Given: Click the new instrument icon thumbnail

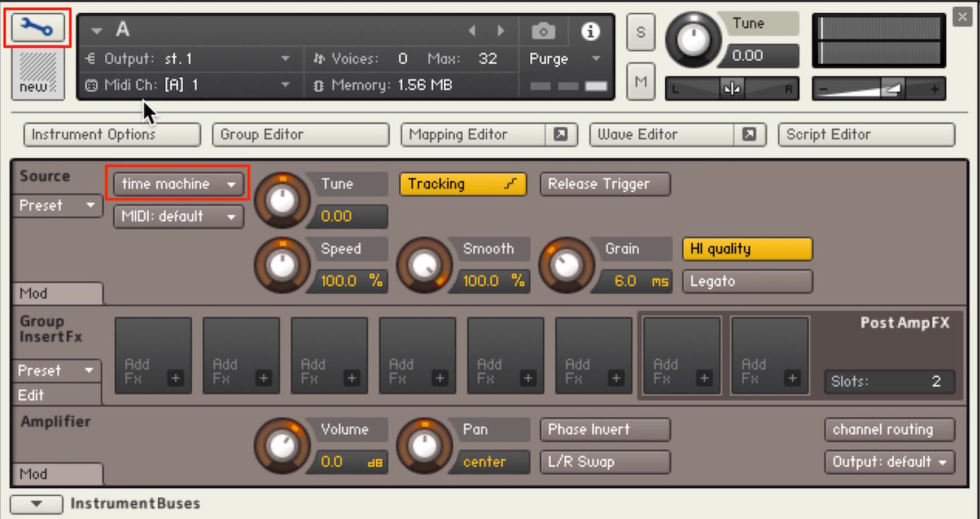Looking at the screenshot, I should 38,73.
